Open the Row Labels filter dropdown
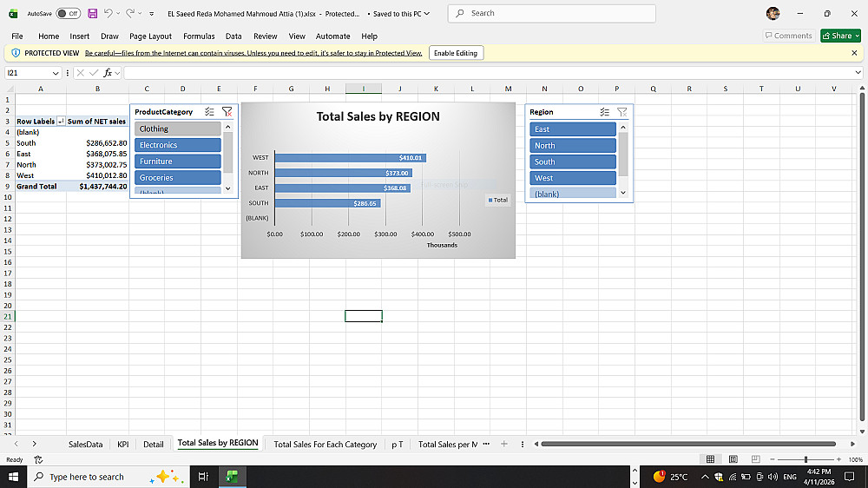This screenshot has width=868, height=488. (61, 122)
